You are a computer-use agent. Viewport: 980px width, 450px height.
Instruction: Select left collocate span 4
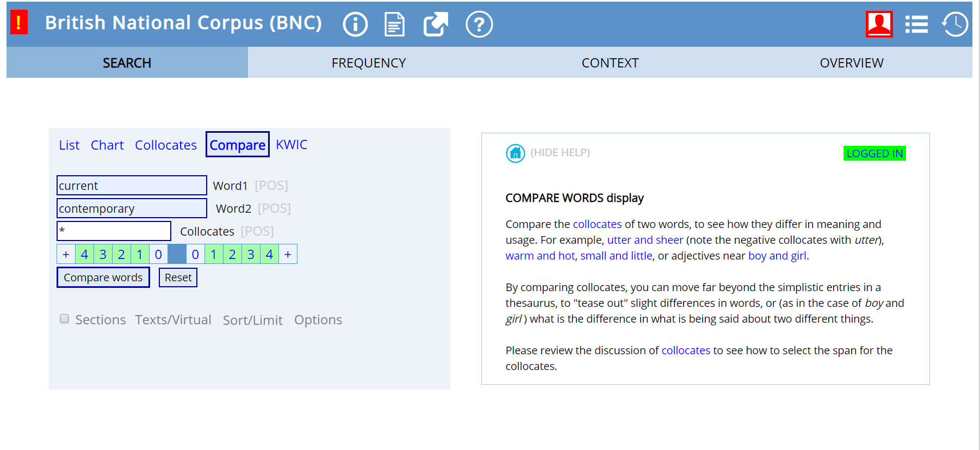coord(84,254)
